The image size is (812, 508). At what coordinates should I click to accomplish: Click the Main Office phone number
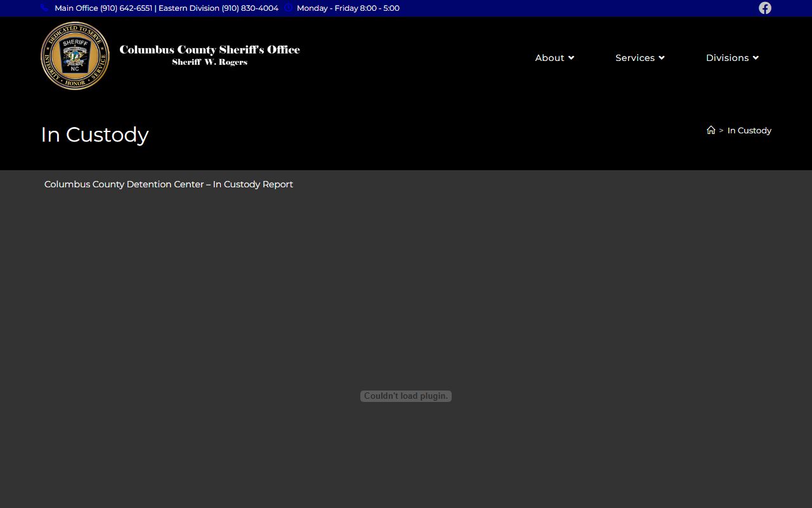click(126, 8)
